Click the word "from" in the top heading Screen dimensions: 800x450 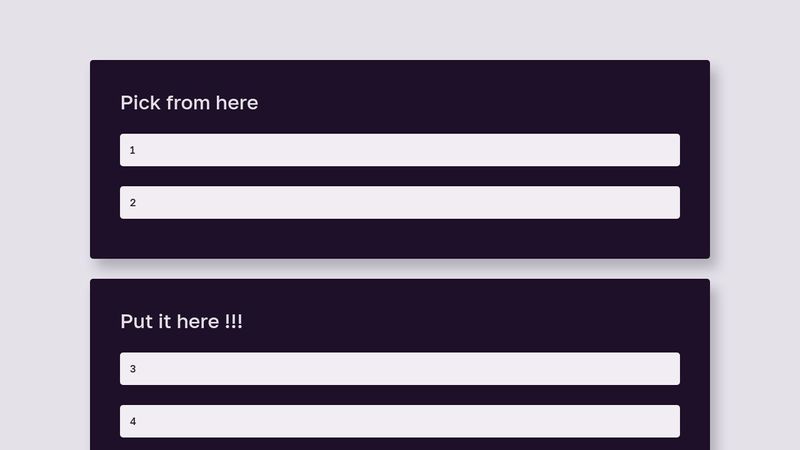point(188,103)
